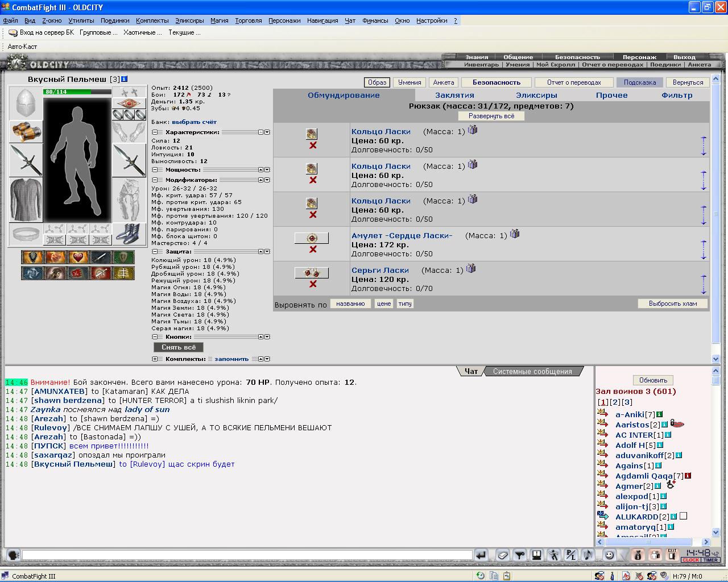The width and height of the screenshot is (728, 582).
Task: Toggle the checkbox beside ALUKARDD
Action: 684,516
